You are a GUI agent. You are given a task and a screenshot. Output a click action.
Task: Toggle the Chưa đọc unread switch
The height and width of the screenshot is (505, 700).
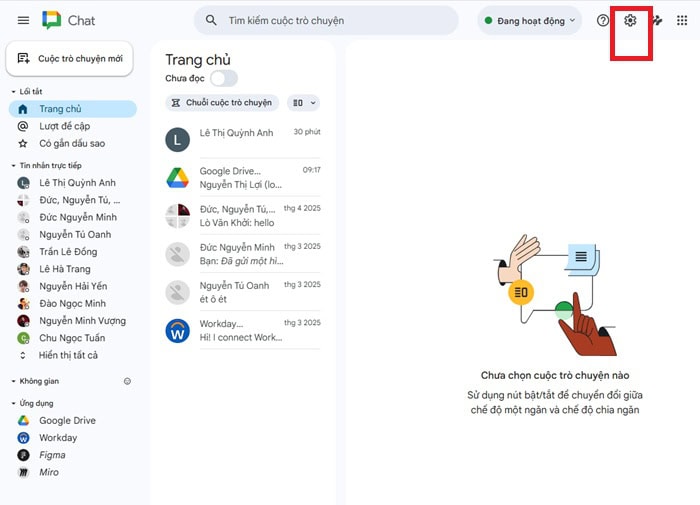(223, 78)
